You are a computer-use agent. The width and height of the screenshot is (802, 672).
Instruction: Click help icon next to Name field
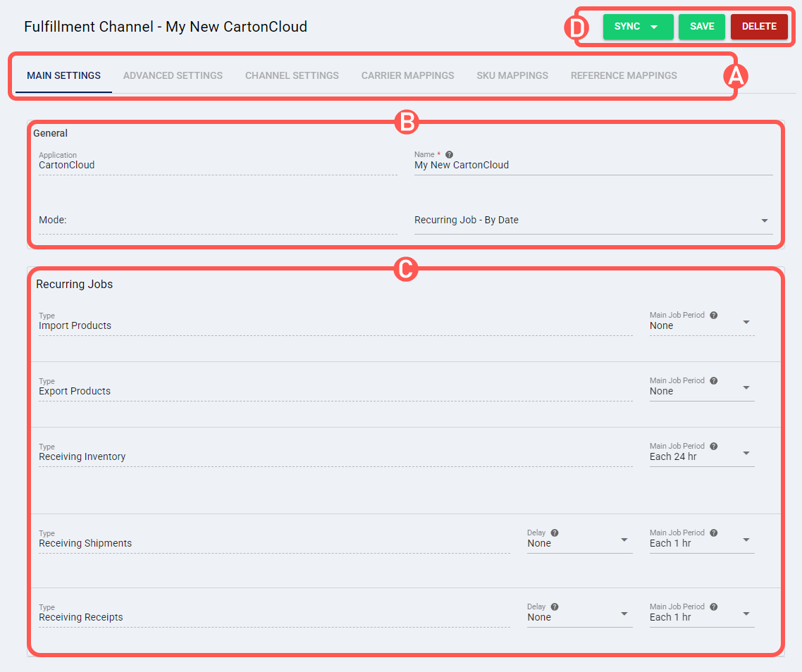(x=449, y=154)
